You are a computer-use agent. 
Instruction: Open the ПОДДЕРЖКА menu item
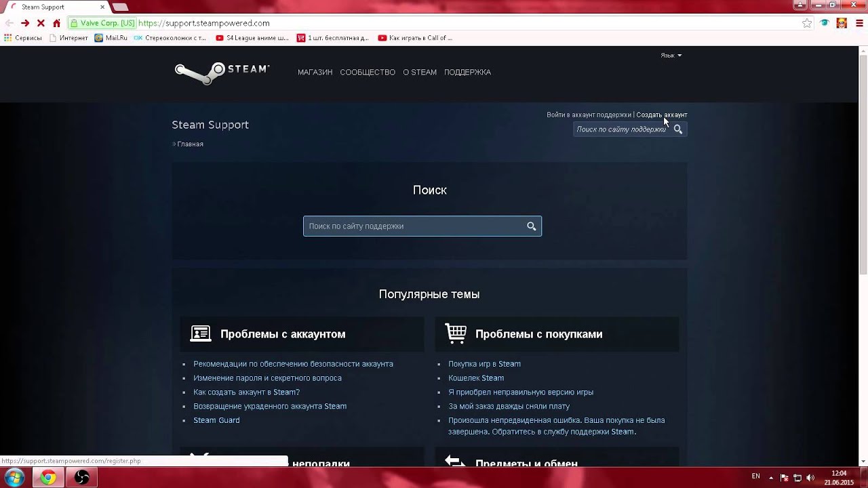click(x=467, y=73)
